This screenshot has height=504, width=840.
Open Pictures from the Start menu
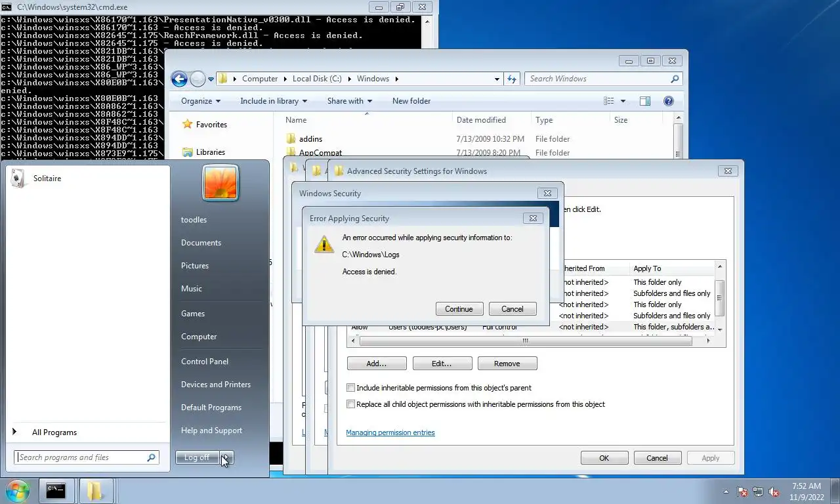(x=195, y=266)
